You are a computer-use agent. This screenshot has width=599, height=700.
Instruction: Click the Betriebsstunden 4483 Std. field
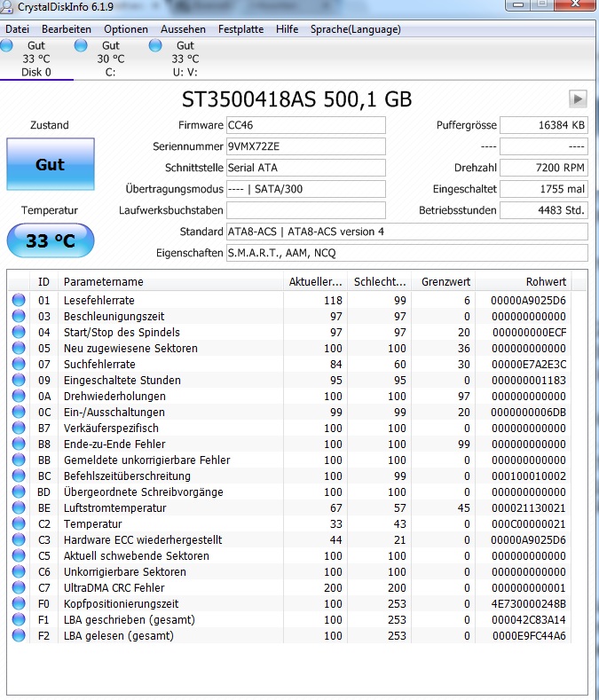[x=544, y=210]
